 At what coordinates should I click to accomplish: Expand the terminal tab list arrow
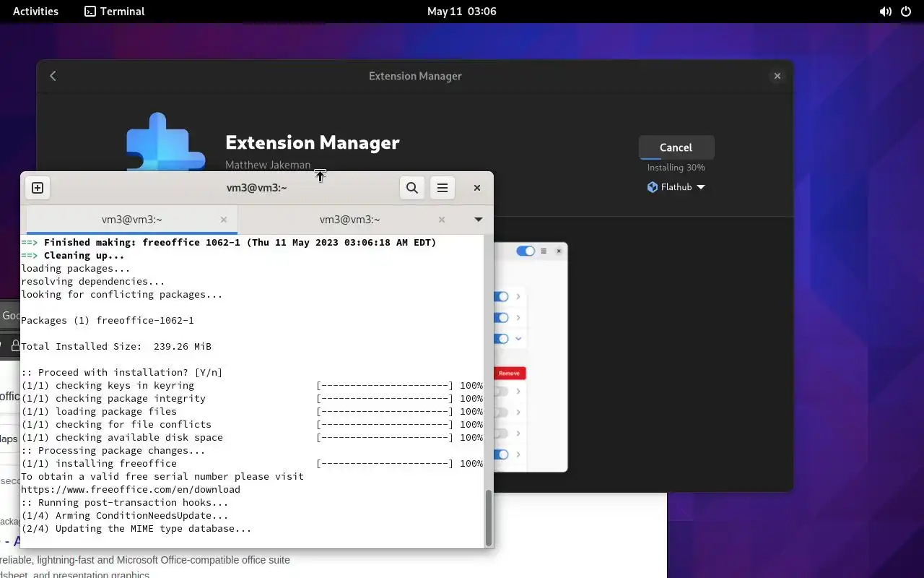[x=478, y=220]
